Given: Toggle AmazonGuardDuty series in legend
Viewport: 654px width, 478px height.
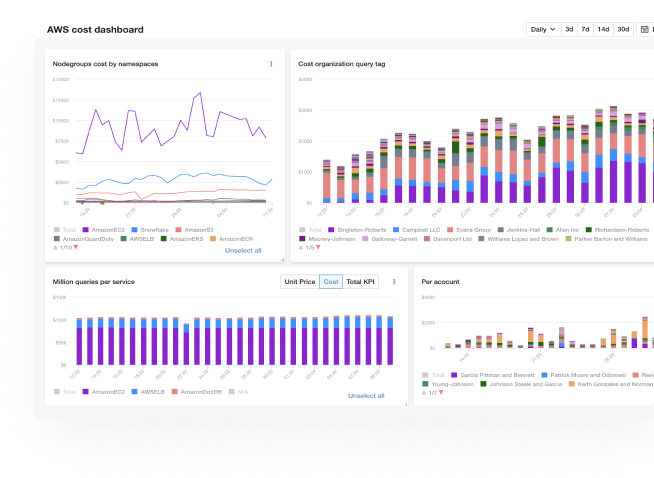Looking at the screenshot, I should 84,239.
